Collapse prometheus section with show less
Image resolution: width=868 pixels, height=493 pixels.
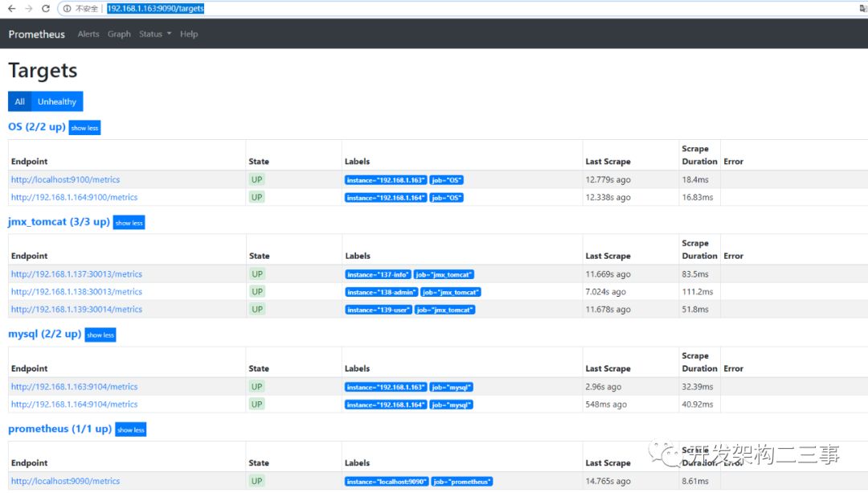(x=131, y=429)
